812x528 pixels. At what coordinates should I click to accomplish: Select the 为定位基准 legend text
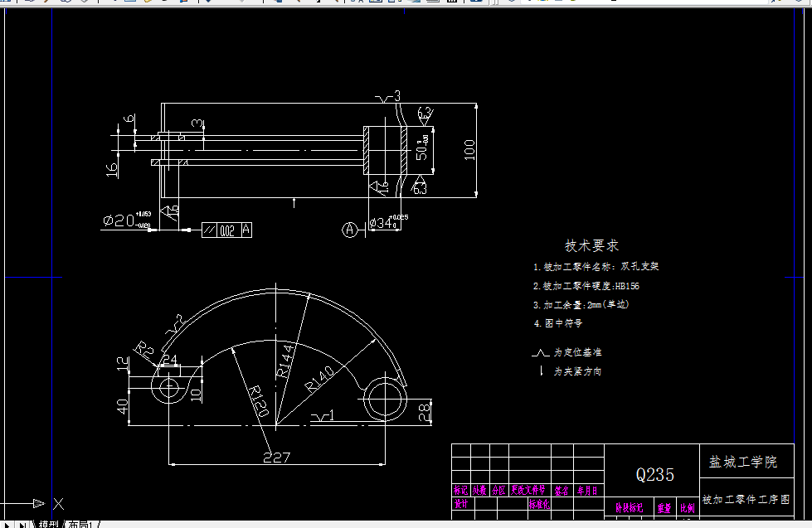tap(577, 352)
